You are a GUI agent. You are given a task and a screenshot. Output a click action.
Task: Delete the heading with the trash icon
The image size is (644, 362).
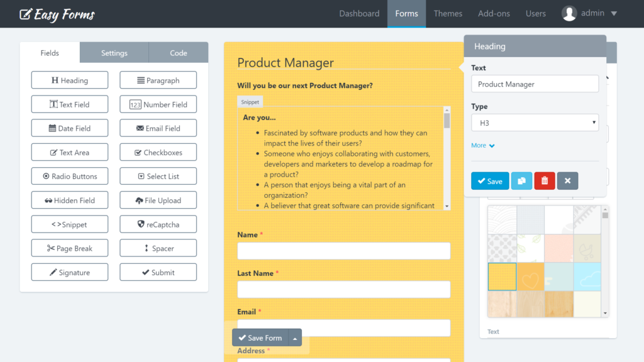544,180
